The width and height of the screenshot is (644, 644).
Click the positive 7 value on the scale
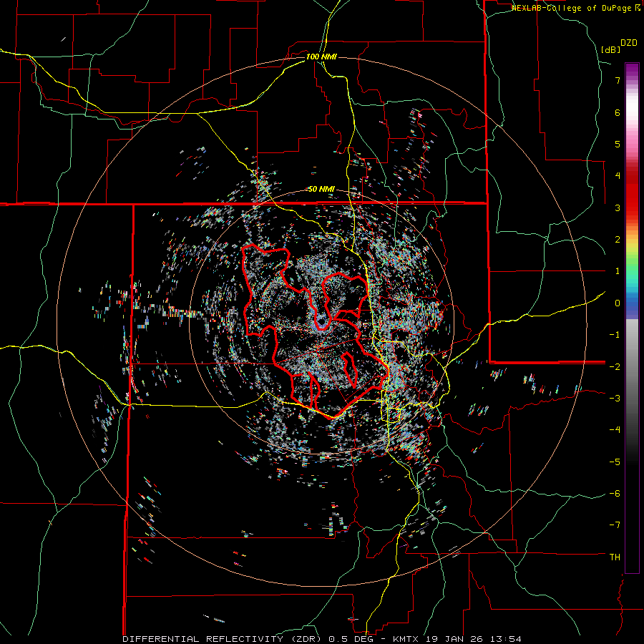point(618,80)
